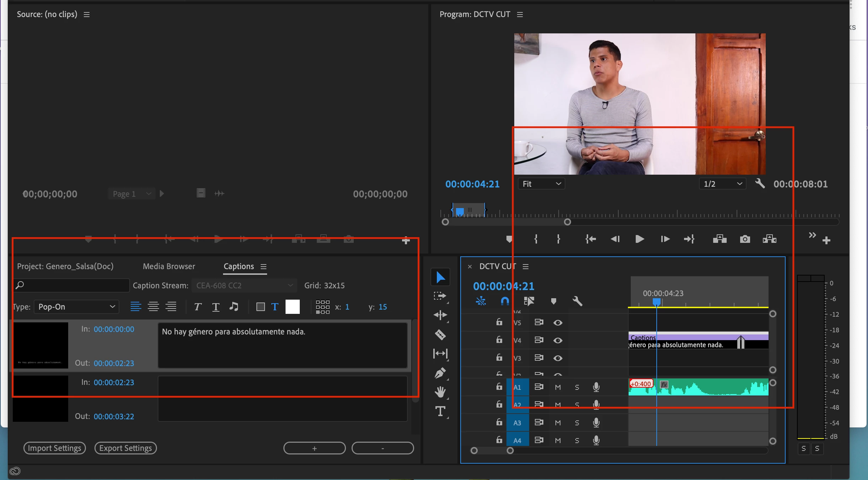Expand the 1/2 playback resolution dropdown
Viewport: 868px width, 480px height.
click(723, 184)
